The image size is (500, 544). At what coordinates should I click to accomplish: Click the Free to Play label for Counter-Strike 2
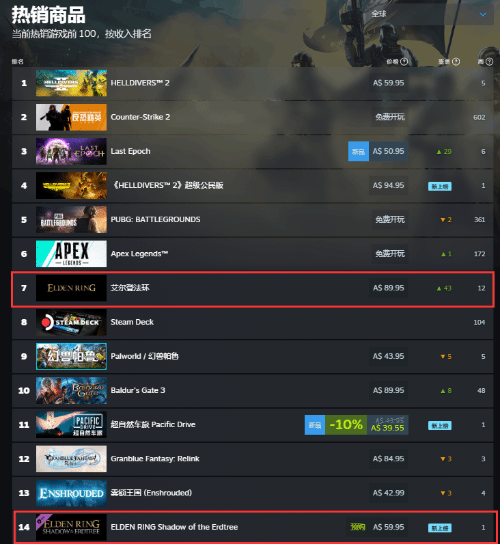390,117
